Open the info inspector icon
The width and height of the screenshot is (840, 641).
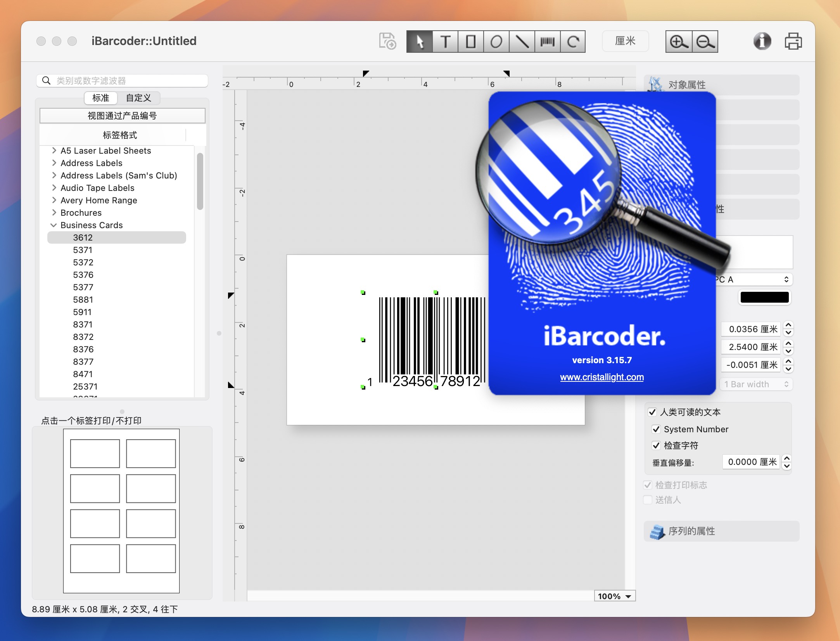[x=762, y=41]
